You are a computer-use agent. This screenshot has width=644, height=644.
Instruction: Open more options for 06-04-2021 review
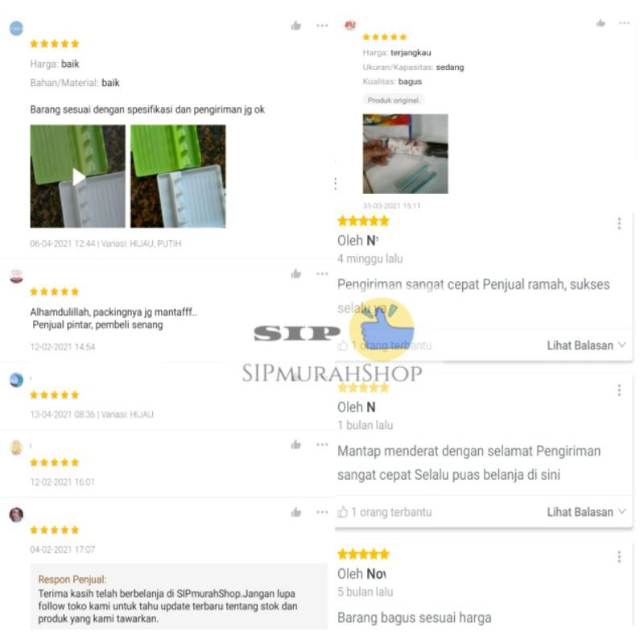click(323, 26)
